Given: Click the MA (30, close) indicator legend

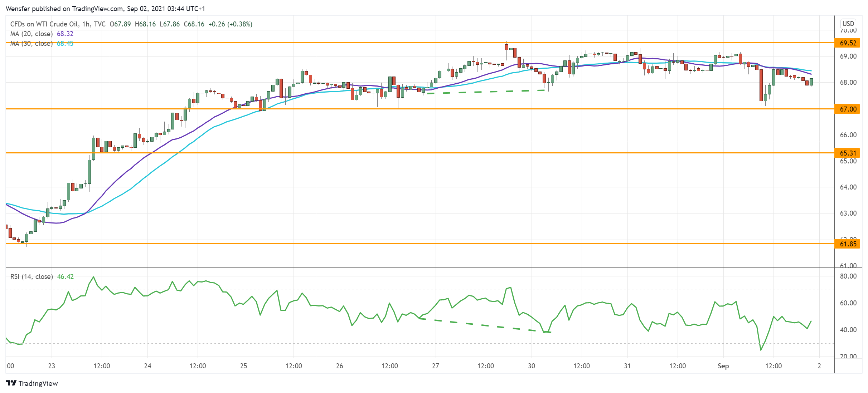Looking at the screenshot, I should coord(31,43).
